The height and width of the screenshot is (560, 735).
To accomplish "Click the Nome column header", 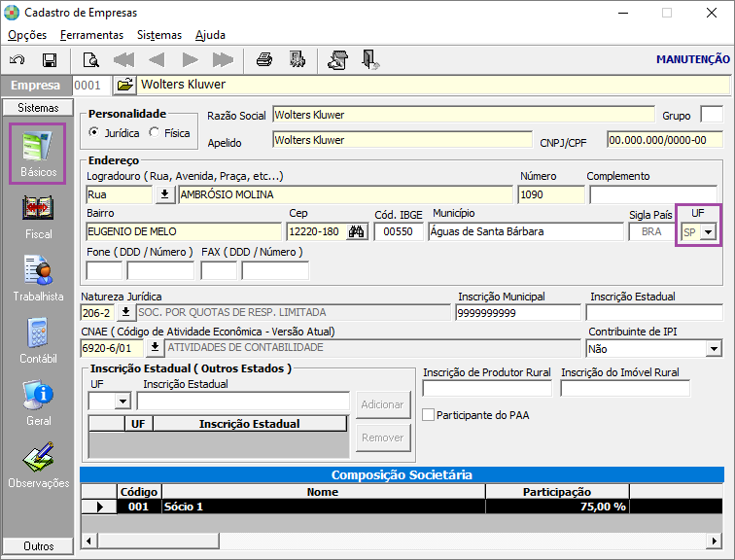I will coord(324,492).
